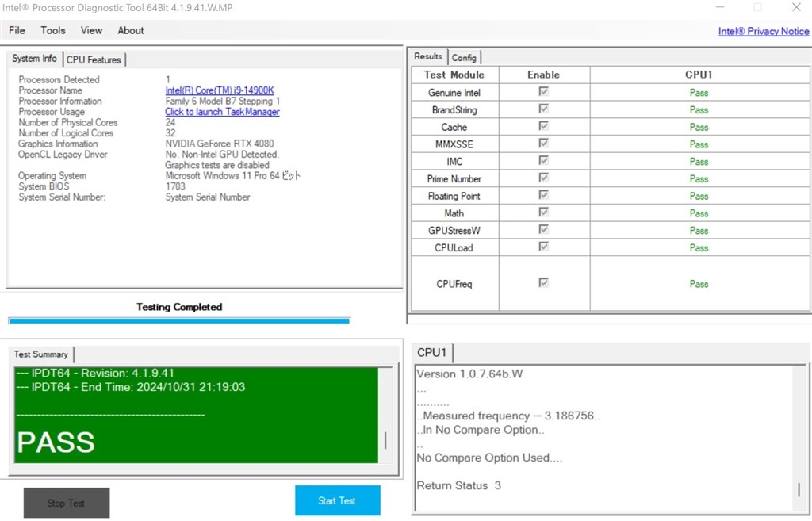Toggle the Math test checkbox
This screenshot has width=812, height=521.
(544, 213)
